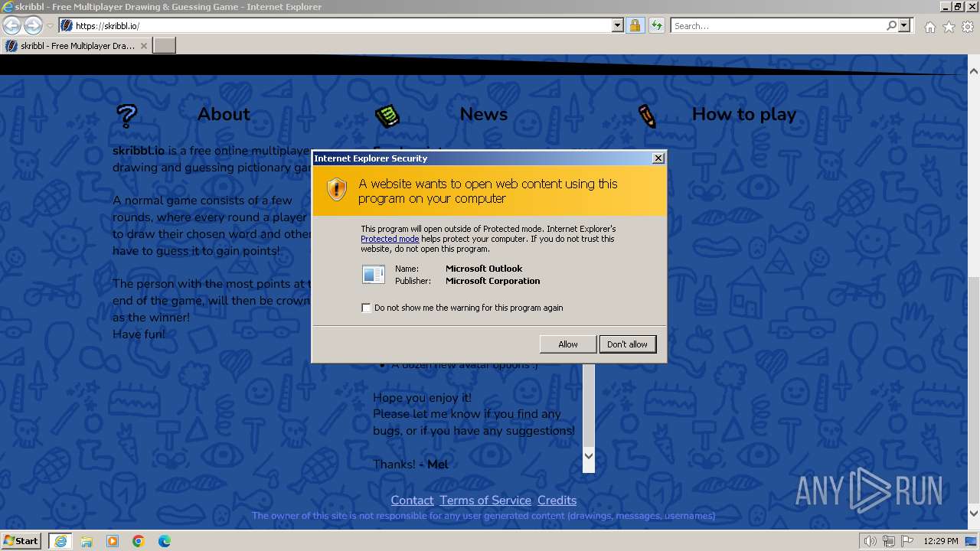
Task: Click the shield warning icon in dialog
Action: tap(337, 190)
